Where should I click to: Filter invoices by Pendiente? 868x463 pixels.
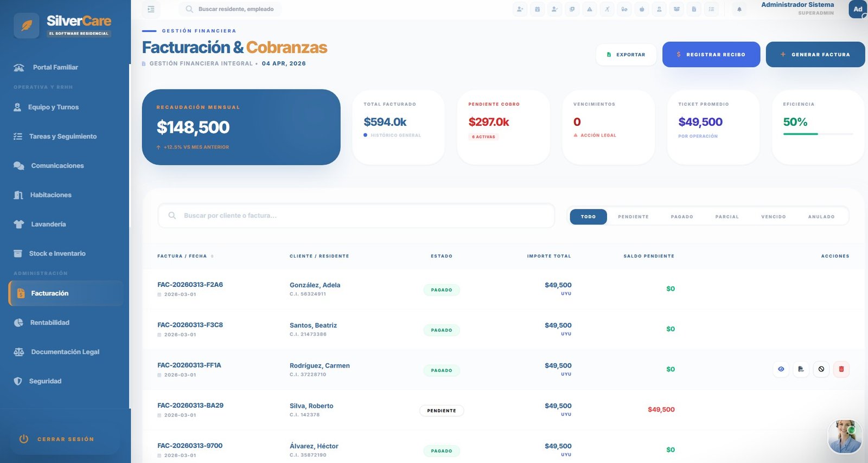coord(633,217)
